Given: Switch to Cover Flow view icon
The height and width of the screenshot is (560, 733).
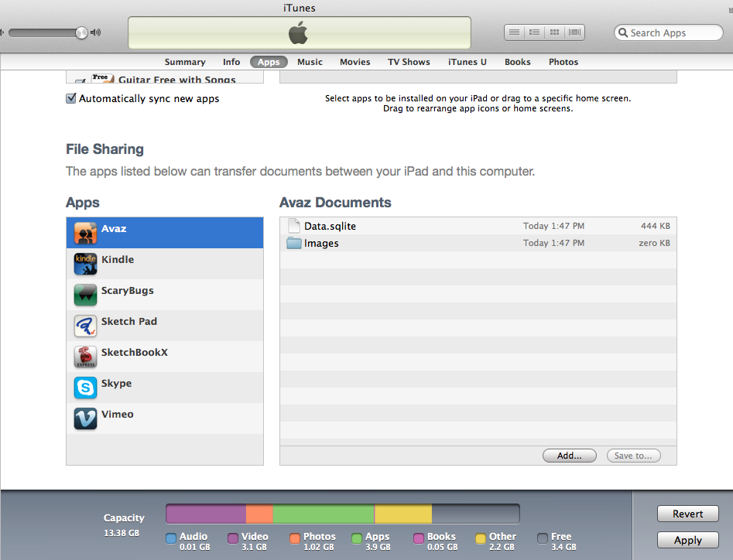Looking at the screenshot, I should tap(574, 32).
